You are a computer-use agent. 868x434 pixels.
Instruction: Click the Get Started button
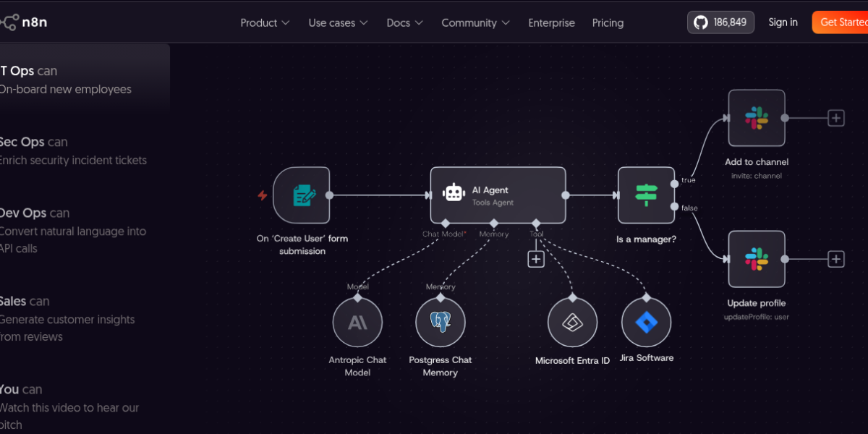840,22
